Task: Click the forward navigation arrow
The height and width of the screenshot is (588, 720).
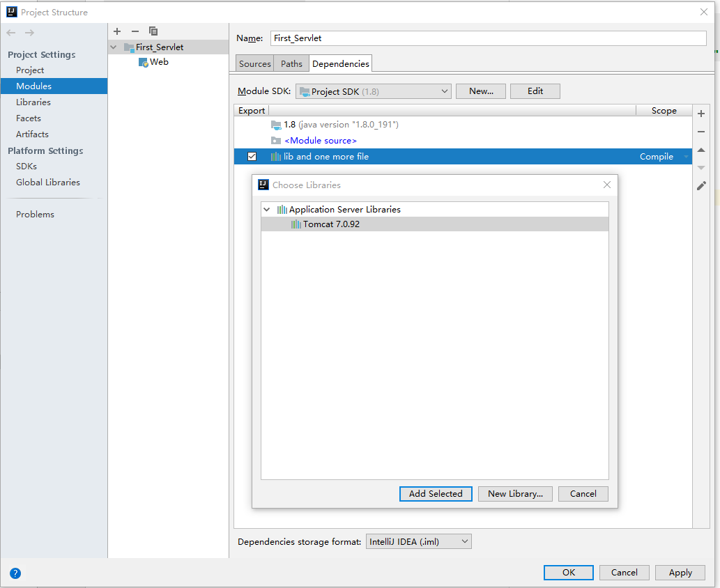Action: tap(29, 33)
